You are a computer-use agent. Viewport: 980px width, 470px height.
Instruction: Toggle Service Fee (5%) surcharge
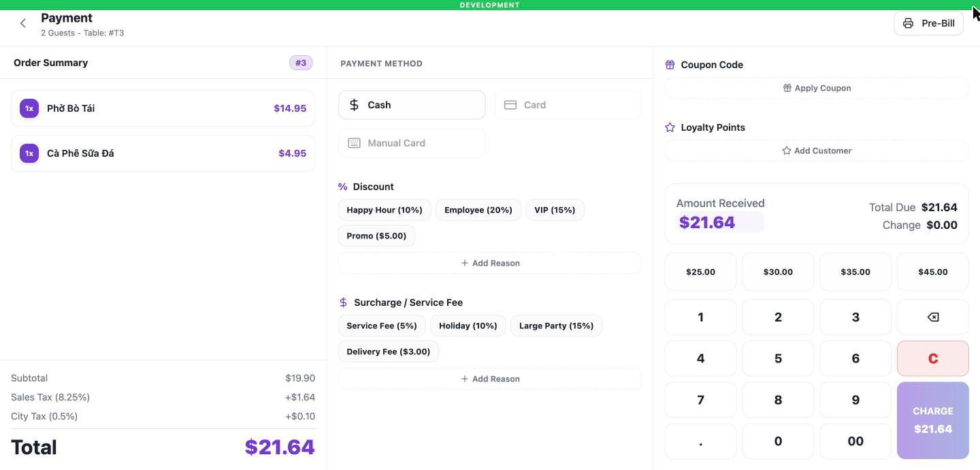[382, 326]
